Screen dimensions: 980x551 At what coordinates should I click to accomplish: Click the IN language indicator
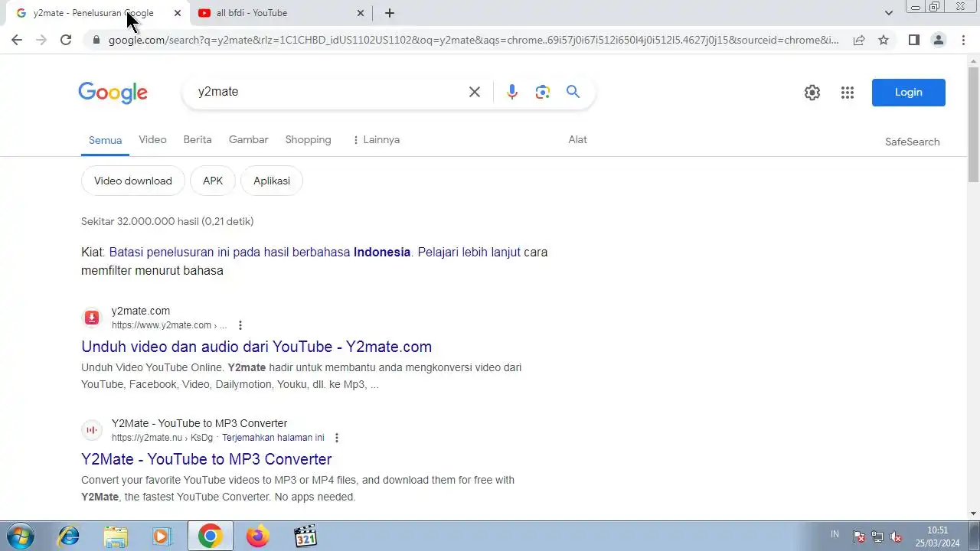pos(835,534)
